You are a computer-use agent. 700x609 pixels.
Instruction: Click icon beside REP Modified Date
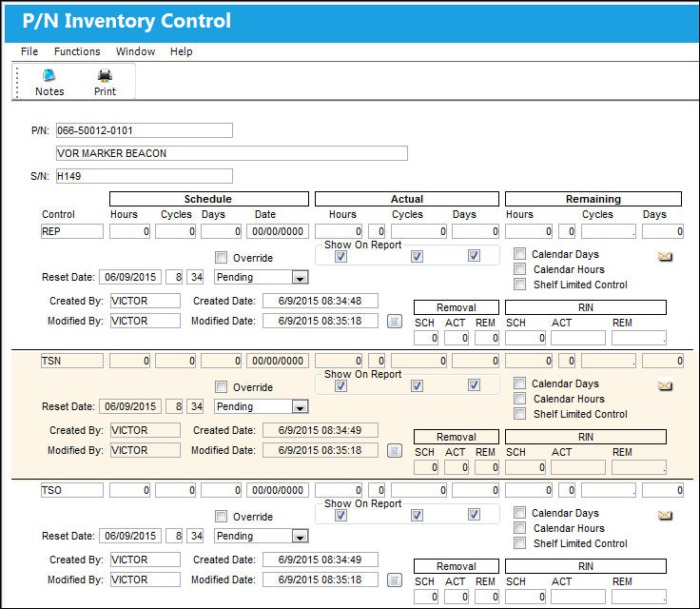coord(394,322)
